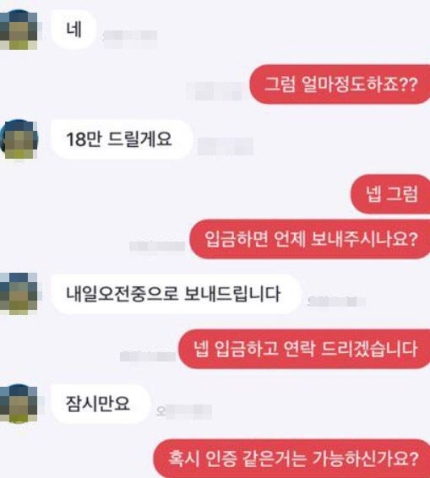
Task: Select the '넵 입금하고 연락 드리겠습니다' message
Action: coord(304,349)
